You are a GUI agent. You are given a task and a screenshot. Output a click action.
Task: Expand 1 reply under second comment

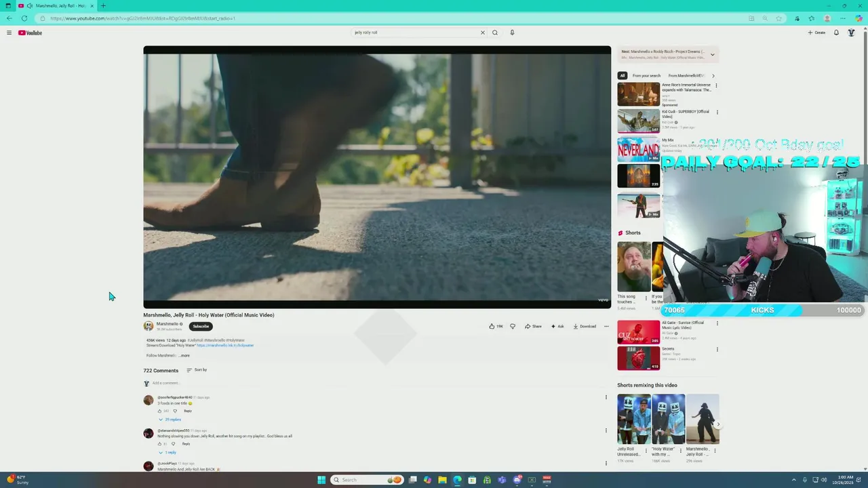click(167, 452)
